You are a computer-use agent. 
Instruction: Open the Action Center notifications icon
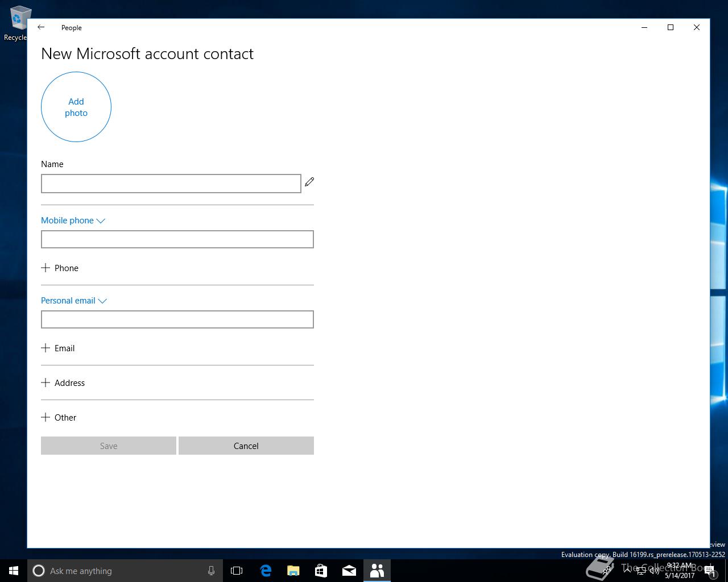[710, 571]
